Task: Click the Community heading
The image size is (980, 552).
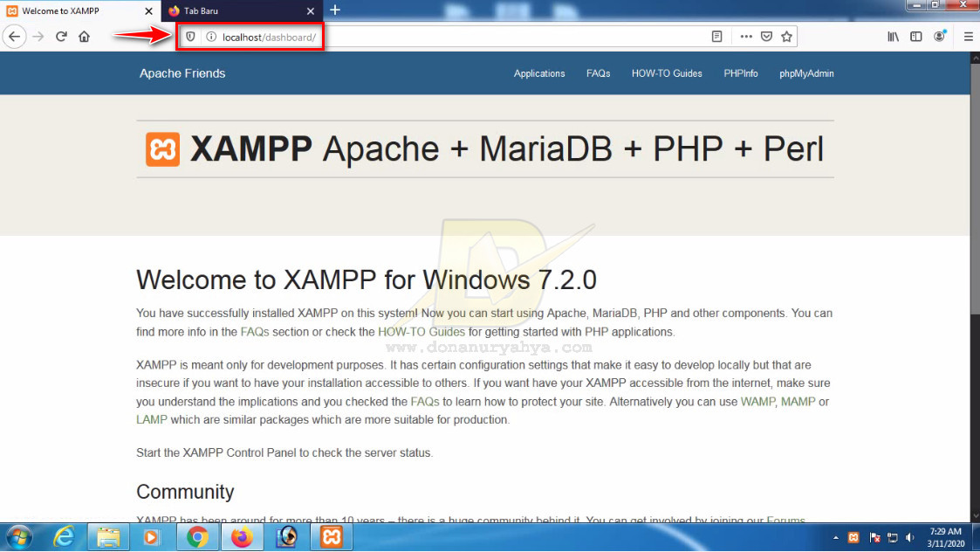Action: 185,491
